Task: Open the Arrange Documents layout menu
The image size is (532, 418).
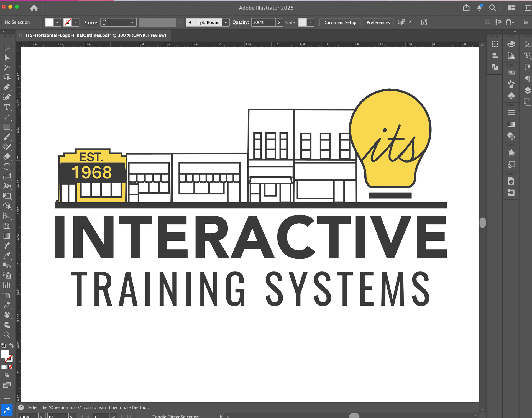Action: click(x=511, y=8)
